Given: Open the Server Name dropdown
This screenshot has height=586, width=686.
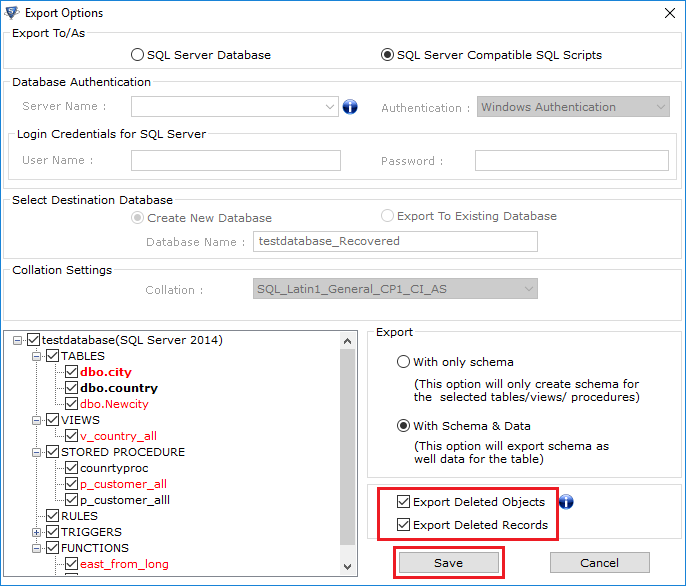Looking at the screenshot, I should (x=331, y=107).
